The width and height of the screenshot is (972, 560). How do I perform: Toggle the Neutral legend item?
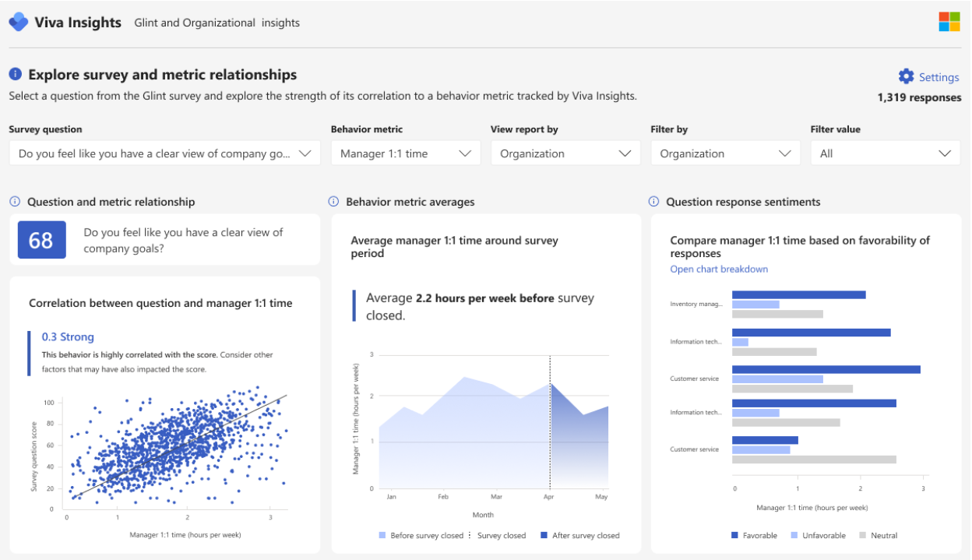coord(882,535)
